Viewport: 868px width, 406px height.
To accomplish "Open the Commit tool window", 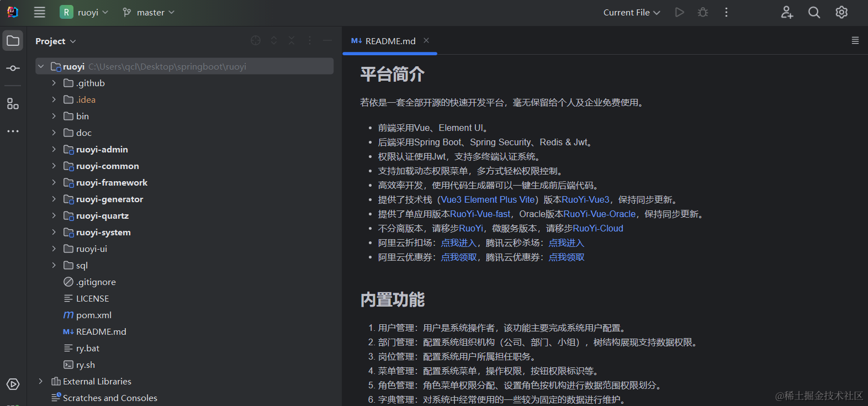I will (13, 68).
